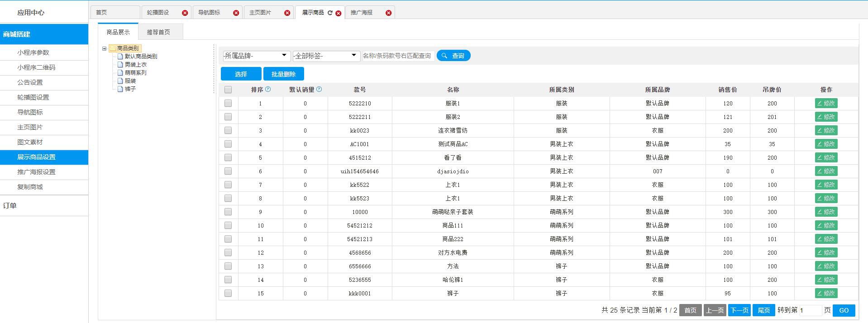Viewport: 868px width, 323px height.
Task: Click the GO page jump button
Action: pyautogui.click(x=844, y=310)
